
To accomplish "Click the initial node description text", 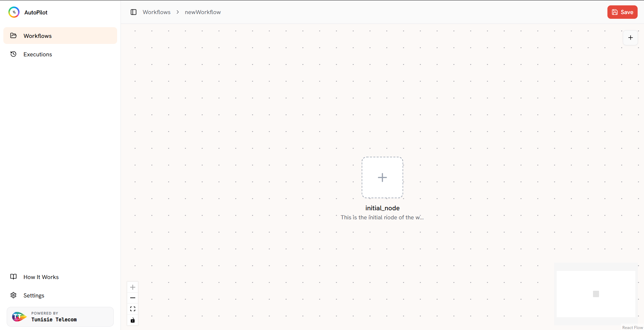I will click(382, 217).
